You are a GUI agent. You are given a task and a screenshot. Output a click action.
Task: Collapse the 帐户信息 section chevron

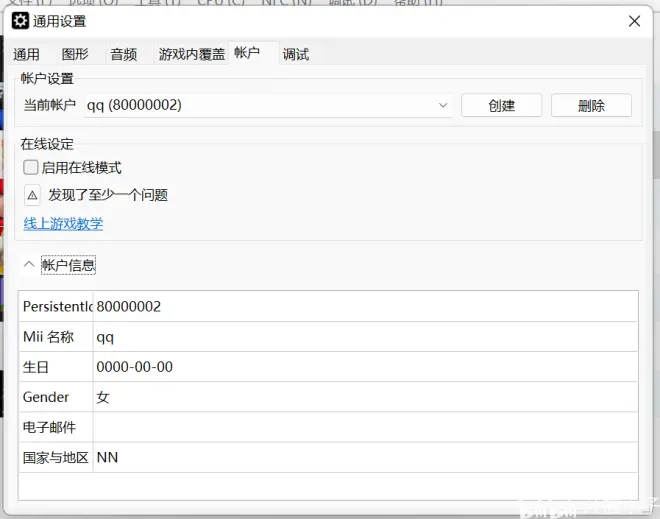click(x=29, y=265)
